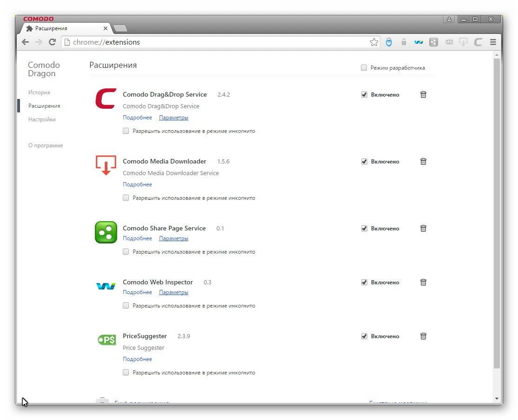Allow PriceSuggester in incognito mode
This screenshot has width=518, height=420.
126,373
